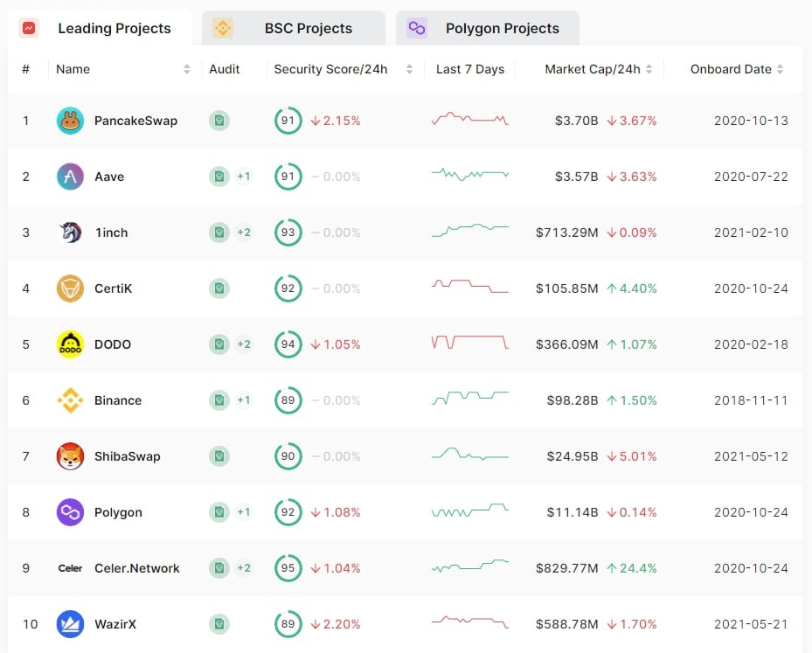Click the audit shield icon for CertiK

(x=219, y=288)
